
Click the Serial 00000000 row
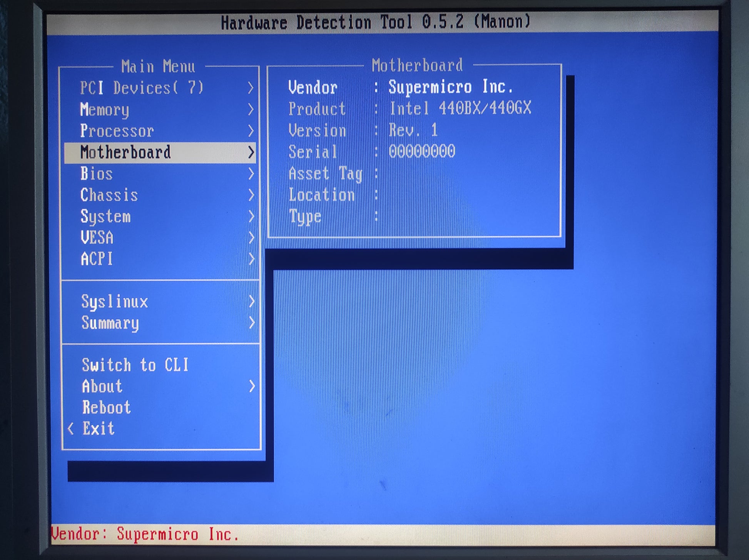click(372, 152)
